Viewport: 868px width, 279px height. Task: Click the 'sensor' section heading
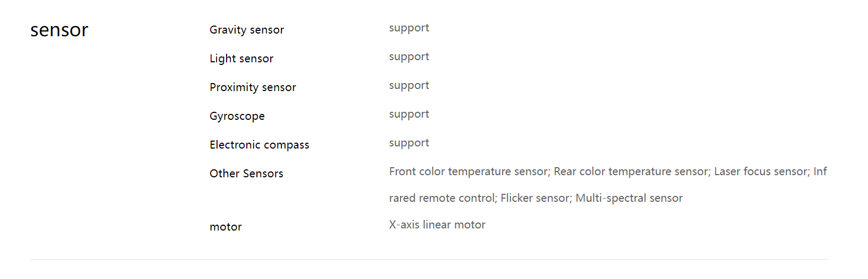tap(59, 30)
